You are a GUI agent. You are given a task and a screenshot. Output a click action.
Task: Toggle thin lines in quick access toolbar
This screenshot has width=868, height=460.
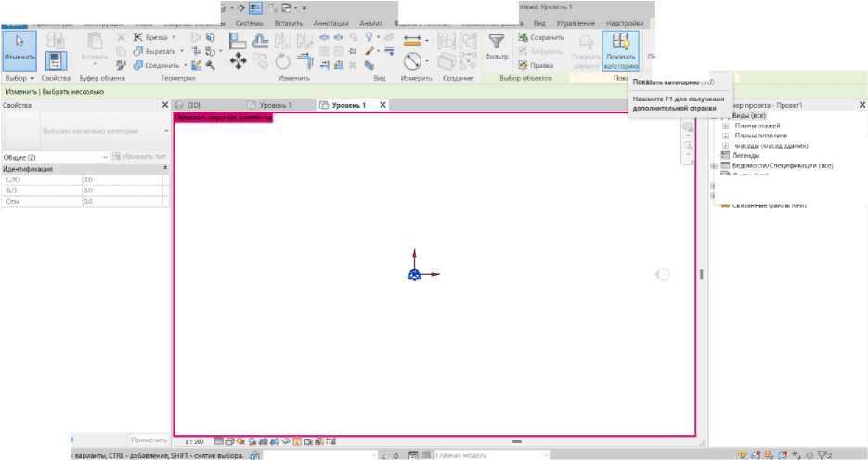(254, 7)
